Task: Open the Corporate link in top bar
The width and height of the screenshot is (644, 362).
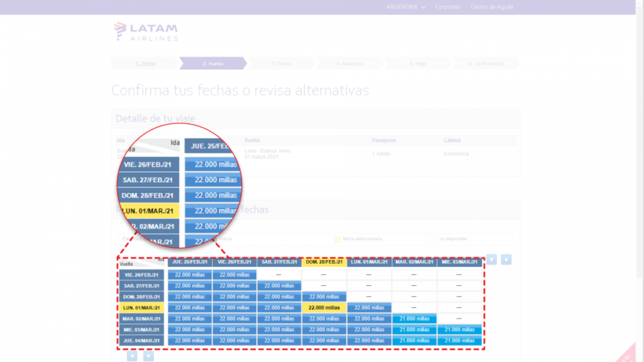Action: [448, 7]
